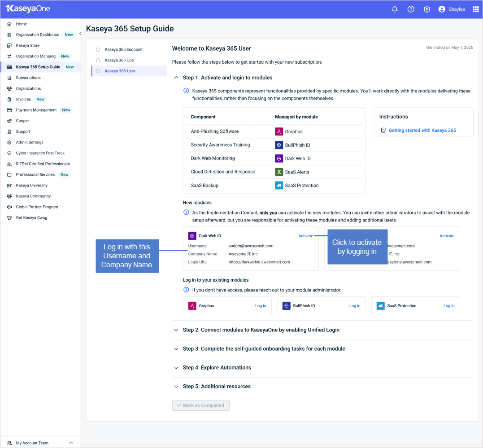
Task: Click the Global Partner Program handshake icon
Action: [x=9, y=207]
